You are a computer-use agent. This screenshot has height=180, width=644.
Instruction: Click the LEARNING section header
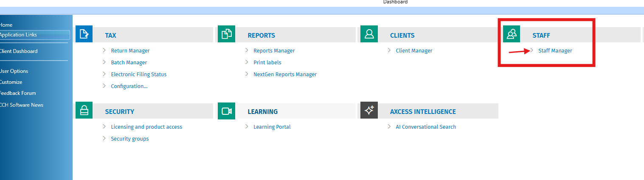pyautogui.click(x=263, y=112)
